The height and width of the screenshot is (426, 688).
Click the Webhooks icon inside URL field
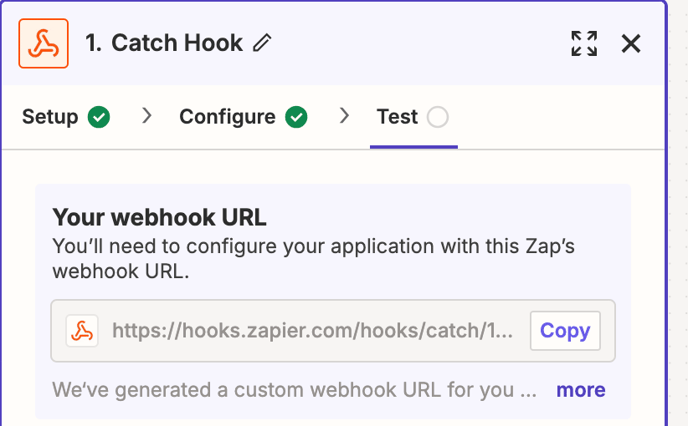[x=82, y=331]
